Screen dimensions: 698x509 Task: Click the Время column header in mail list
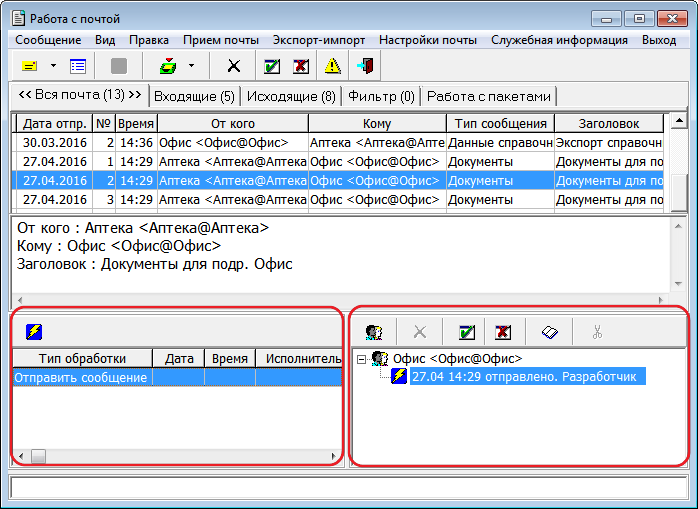point(136,123)
